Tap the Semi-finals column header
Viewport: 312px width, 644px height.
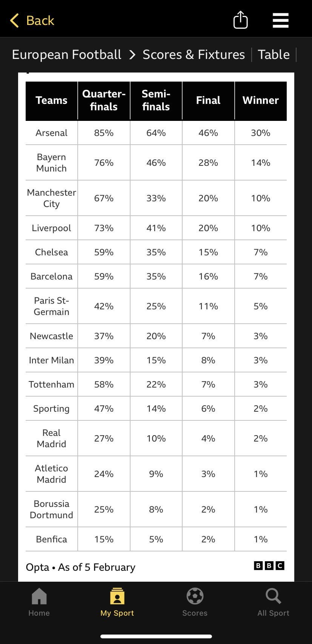156,100
